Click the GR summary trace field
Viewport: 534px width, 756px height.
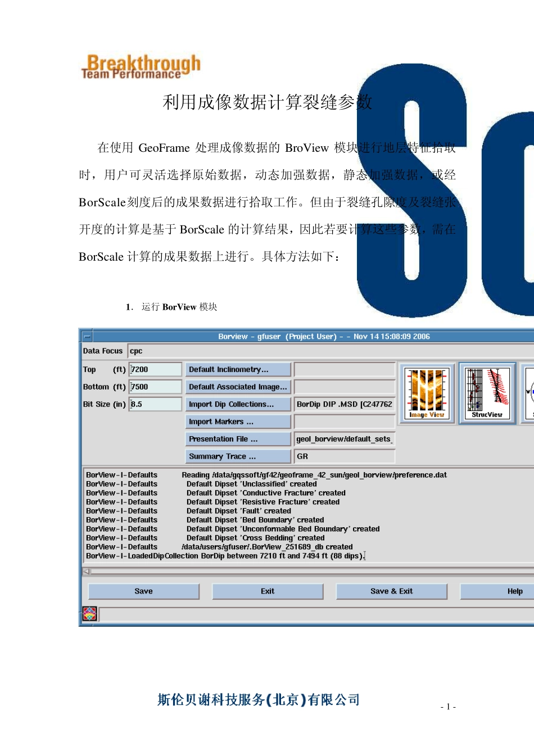345,456
